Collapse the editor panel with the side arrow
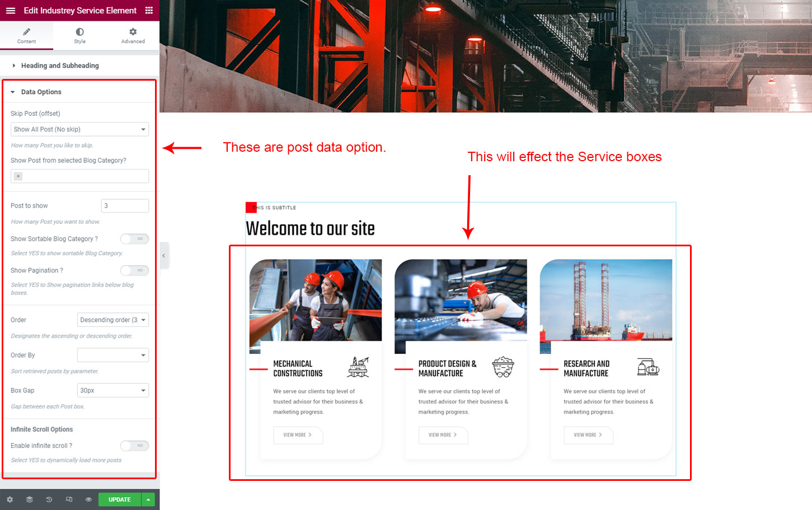812x510 pixels. click(163, 256)
